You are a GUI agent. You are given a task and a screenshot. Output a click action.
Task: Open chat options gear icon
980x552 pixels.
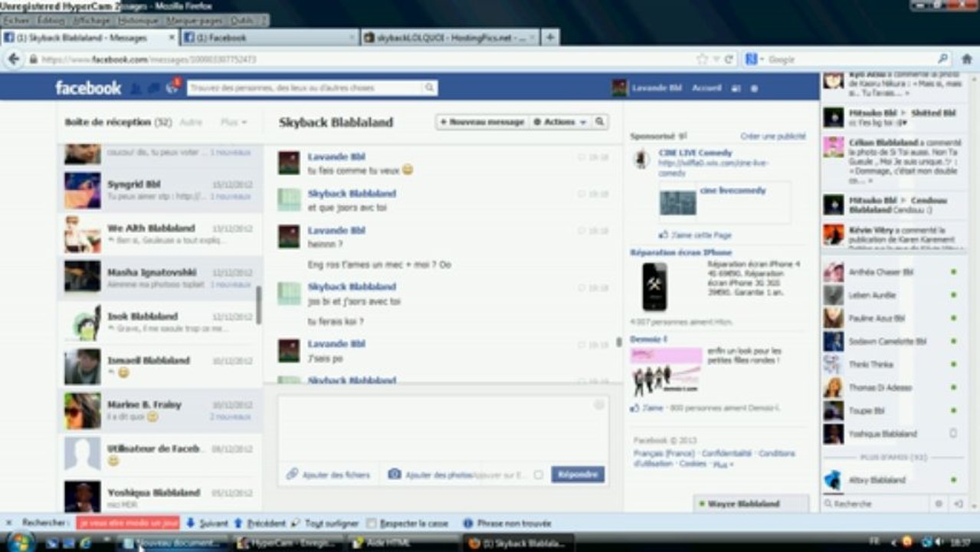tap(939, 504)
